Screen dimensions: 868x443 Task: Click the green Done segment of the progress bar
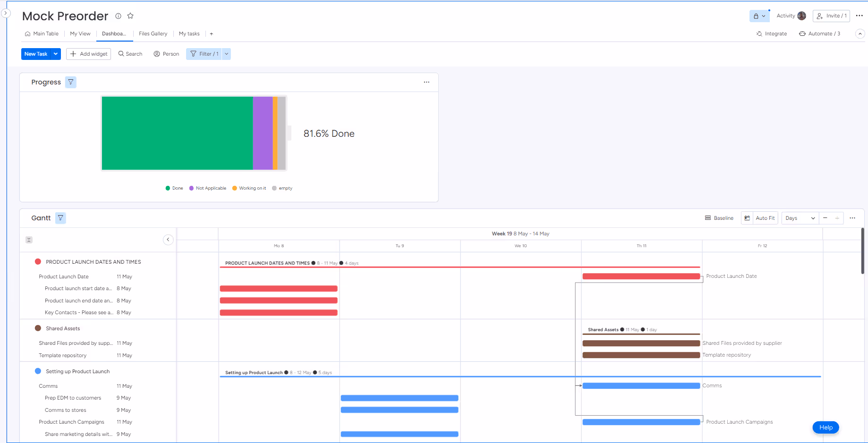pos(177,133)
